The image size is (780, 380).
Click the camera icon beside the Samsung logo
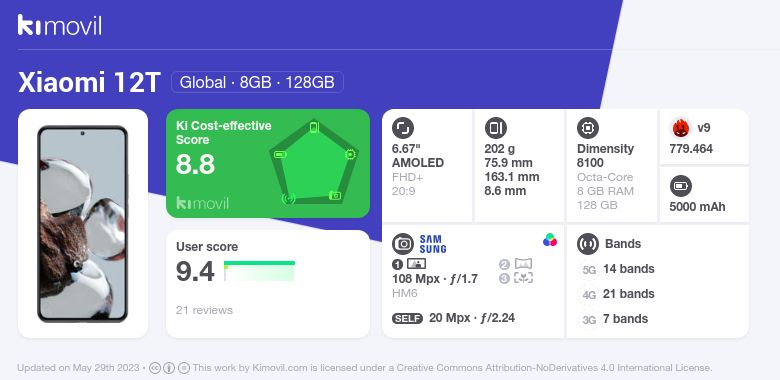coord(403,244)
